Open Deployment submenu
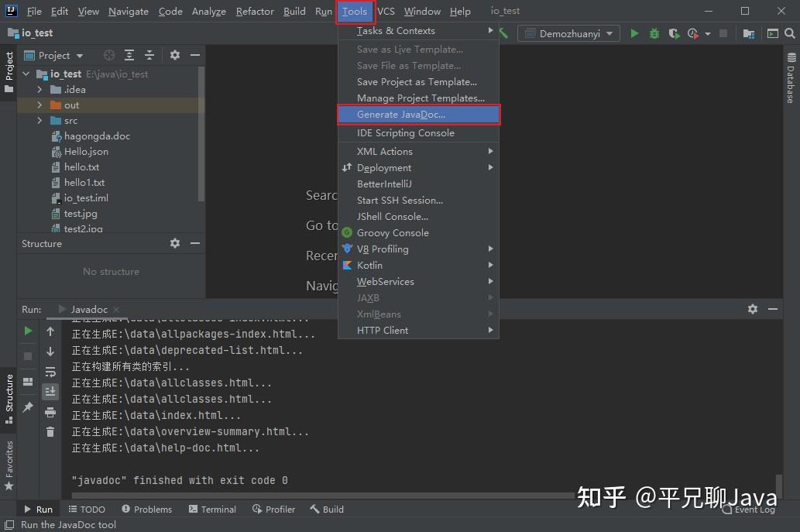Image resolution: width=800 pixels, height=532 pixels. [418, 167]
